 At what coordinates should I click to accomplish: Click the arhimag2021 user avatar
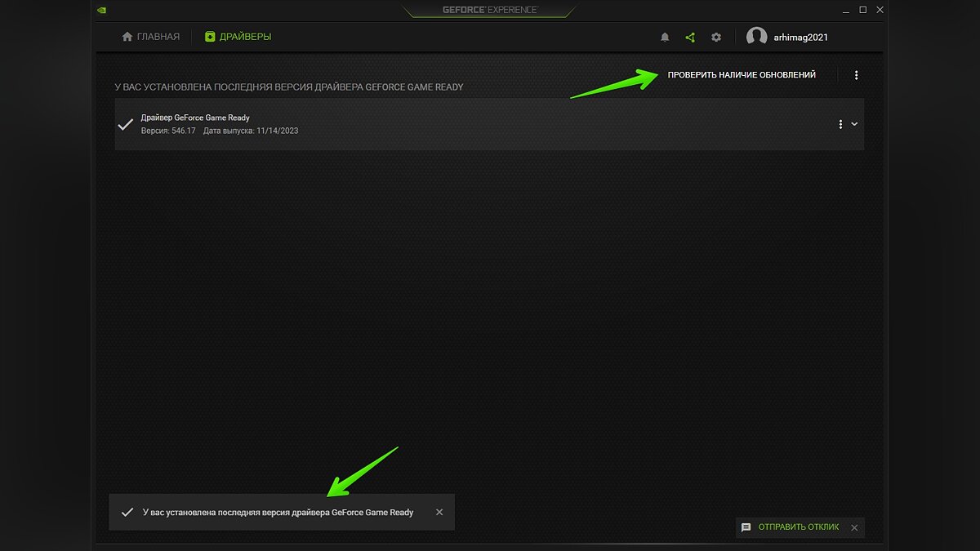point(757,37)
